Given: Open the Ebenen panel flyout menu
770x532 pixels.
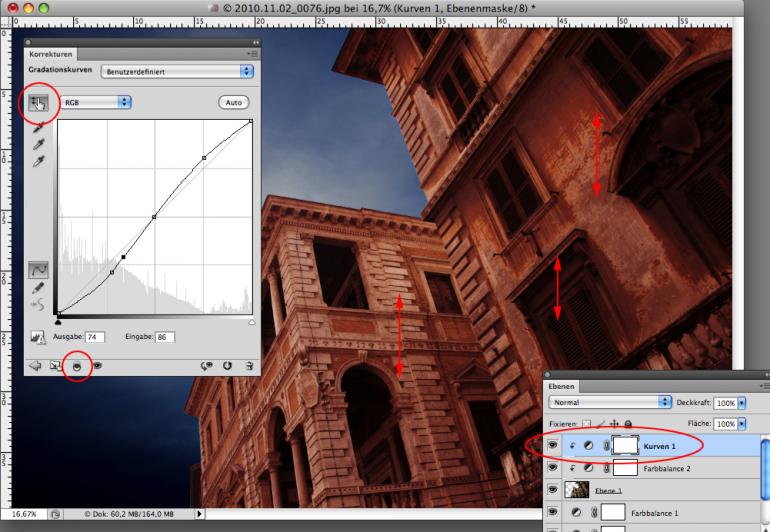Looking at the screenshot, I should pyautogui.click(x=765, y=387).
